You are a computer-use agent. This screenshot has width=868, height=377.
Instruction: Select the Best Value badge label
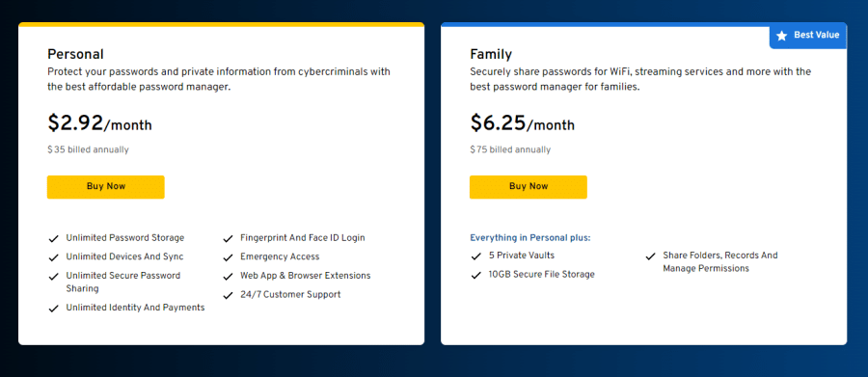pos(817,35)
